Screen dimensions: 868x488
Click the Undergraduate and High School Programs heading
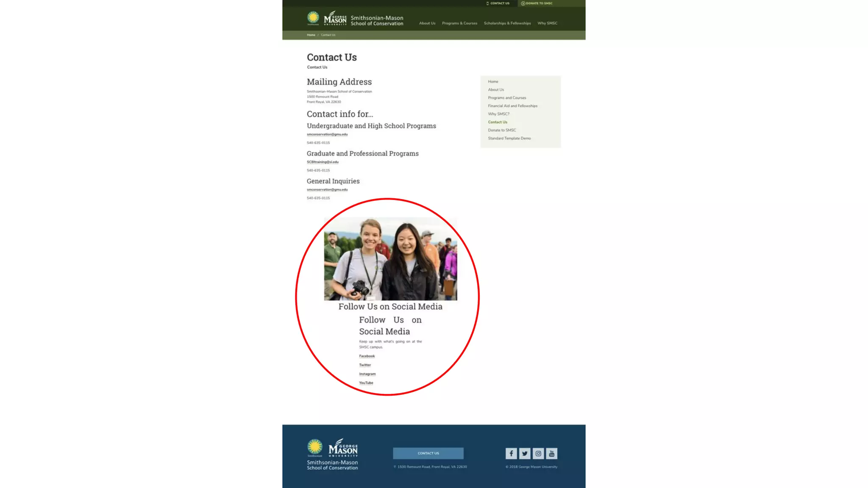point(371,126)
